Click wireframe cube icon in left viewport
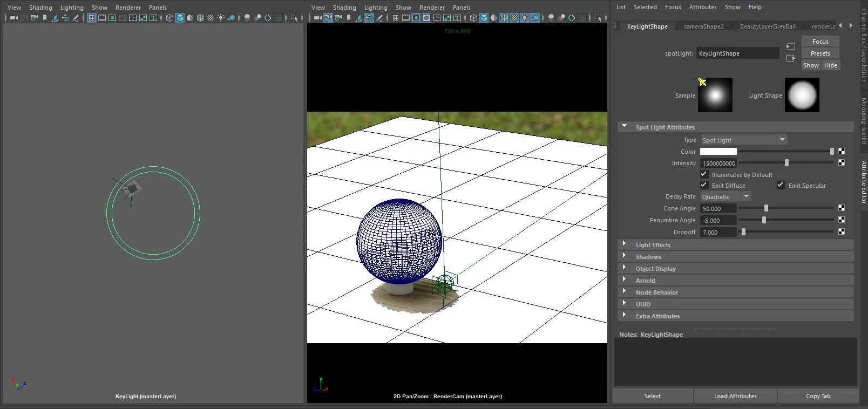Viewport: 868px width, 409px height. 169,18
